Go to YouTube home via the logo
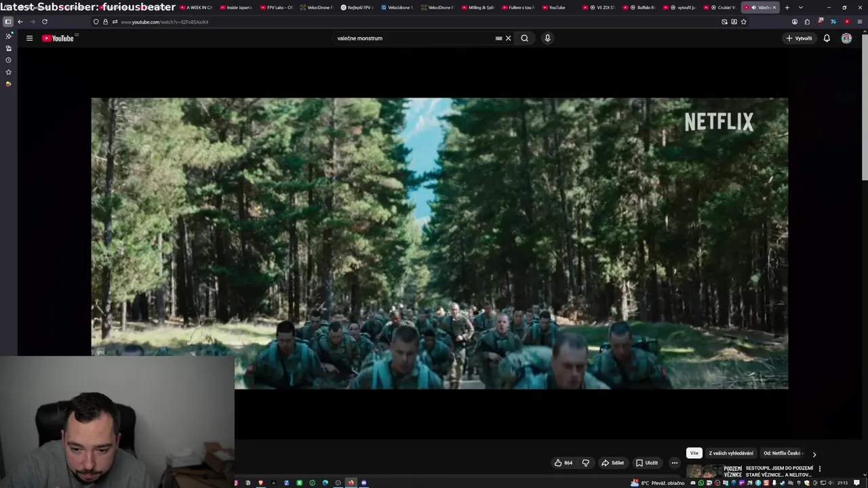 tap(58, 38)
